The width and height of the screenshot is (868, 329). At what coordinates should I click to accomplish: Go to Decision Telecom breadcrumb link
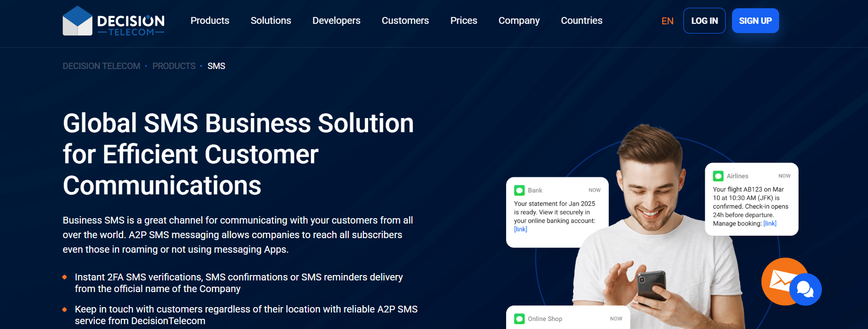[102, 66]
